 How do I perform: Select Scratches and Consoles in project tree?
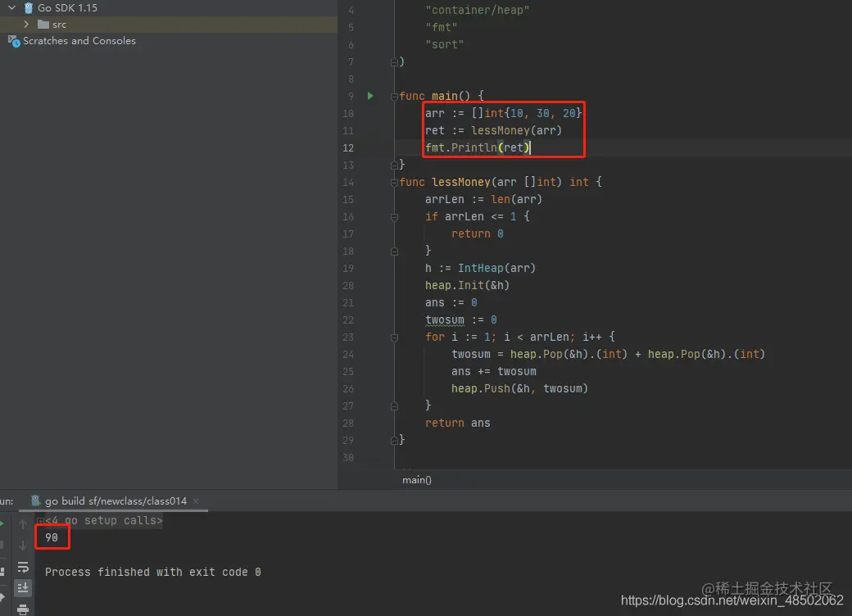(x=79, y=41)
